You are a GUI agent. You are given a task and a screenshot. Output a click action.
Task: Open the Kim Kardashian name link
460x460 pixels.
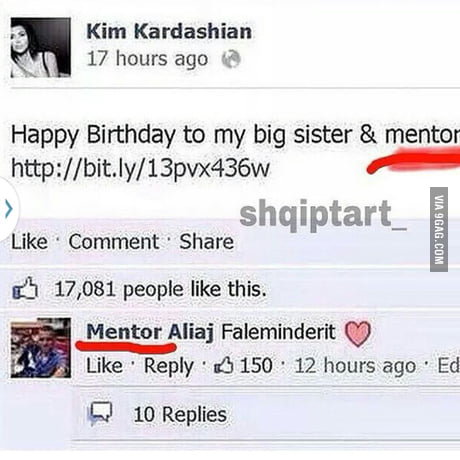(169, 31)
